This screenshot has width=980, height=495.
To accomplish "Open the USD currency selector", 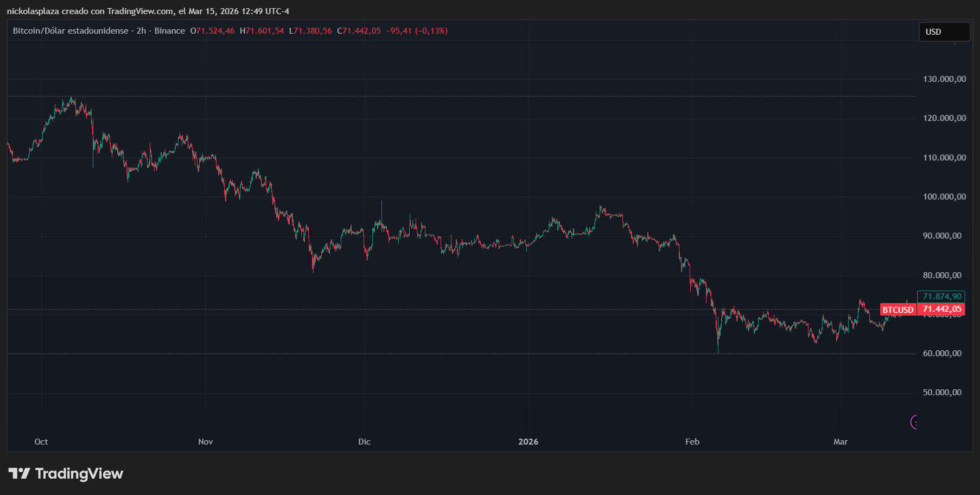I will (x=944, y=32).
